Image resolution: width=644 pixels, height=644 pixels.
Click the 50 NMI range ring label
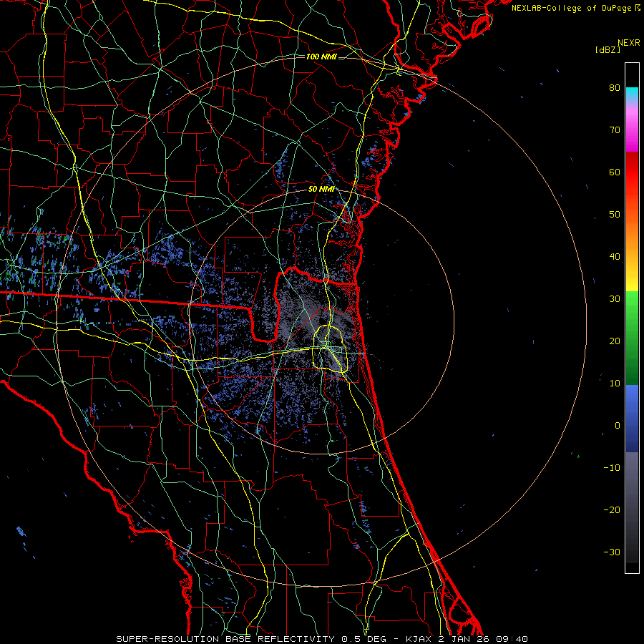[x=321, y=189]
